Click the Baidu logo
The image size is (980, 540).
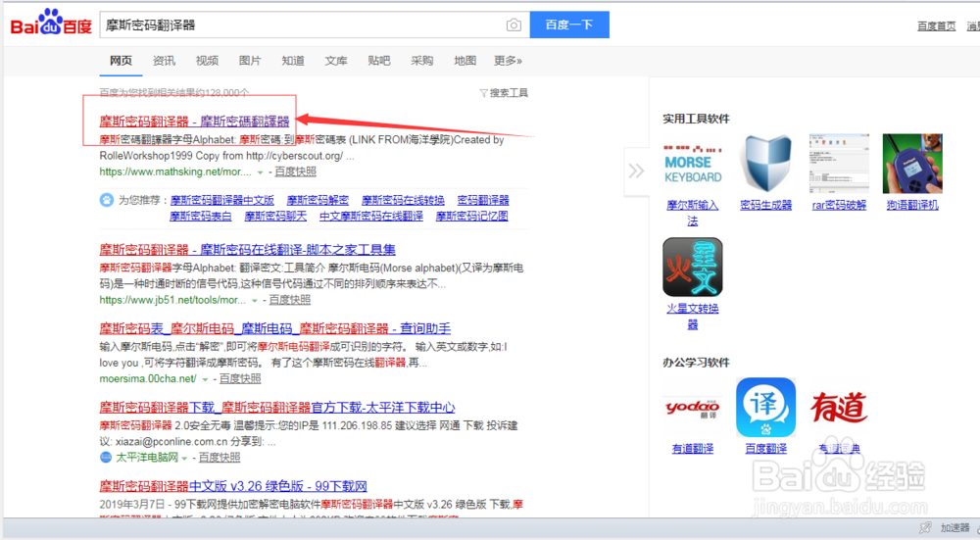pyautogui.click(x=51, y=24)
